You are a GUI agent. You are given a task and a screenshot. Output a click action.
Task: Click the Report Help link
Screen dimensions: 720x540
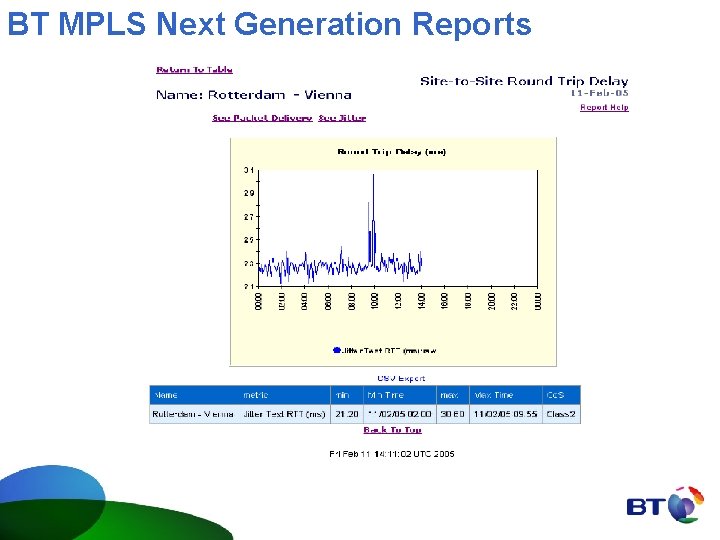tap(604, 107)
